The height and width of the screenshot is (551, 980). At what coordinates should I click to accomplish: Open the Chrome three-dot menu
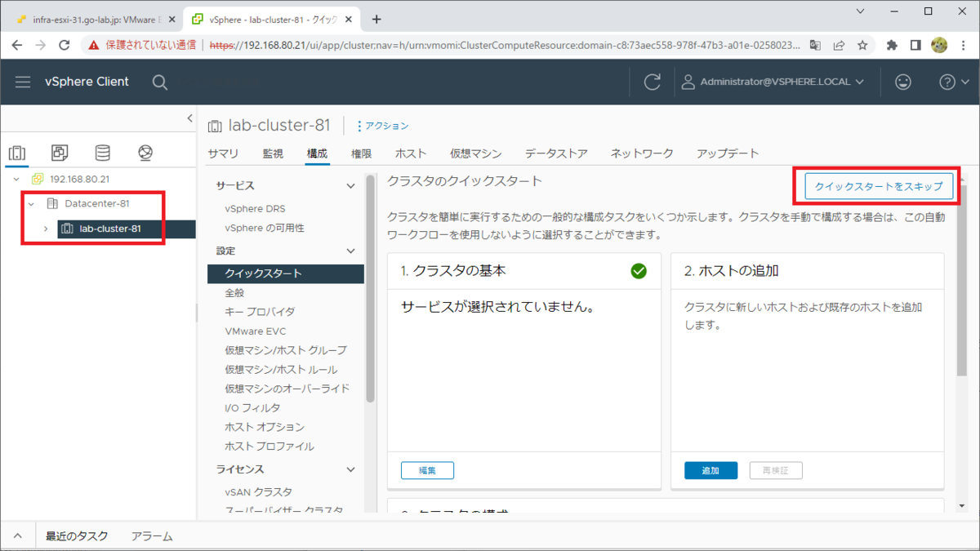(962, 46)
